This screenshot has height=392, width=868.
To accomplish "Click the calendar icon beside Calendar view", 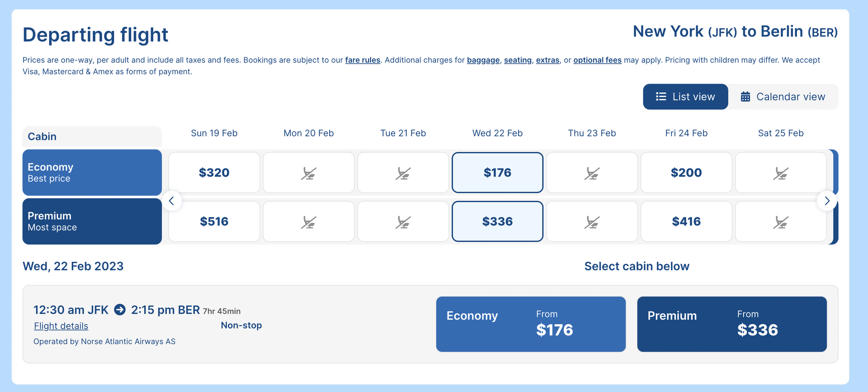I will point(746,96).
